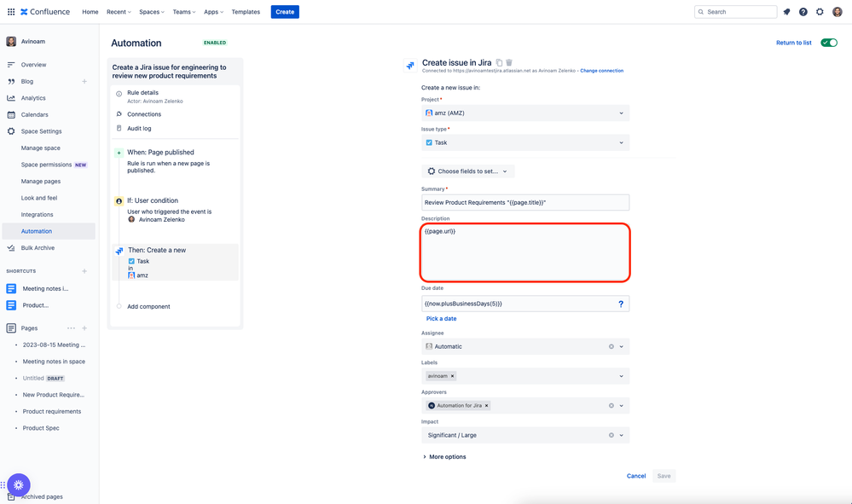Viewport: 852px width, 504px height.
Task: Go to Home in top navigation
Action: coord(90,12)
